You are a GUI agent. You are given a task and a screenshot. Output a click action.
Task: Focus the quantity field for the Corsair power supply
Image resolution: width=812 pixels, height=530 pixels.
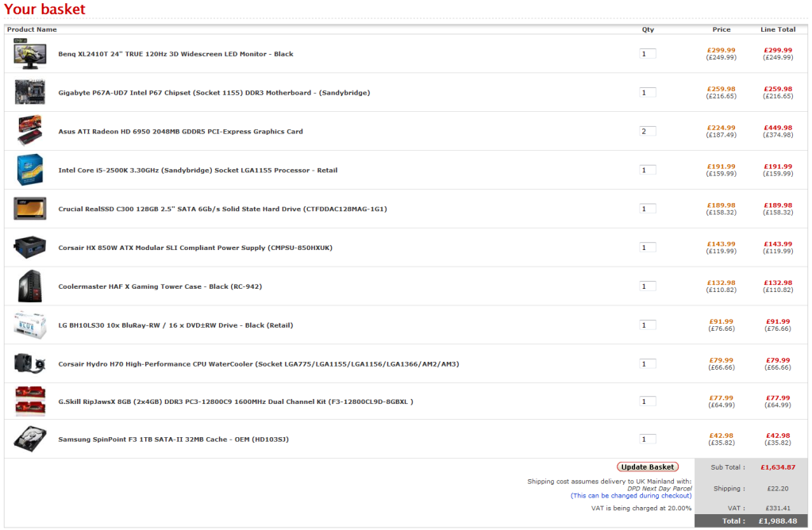point(648,248)
